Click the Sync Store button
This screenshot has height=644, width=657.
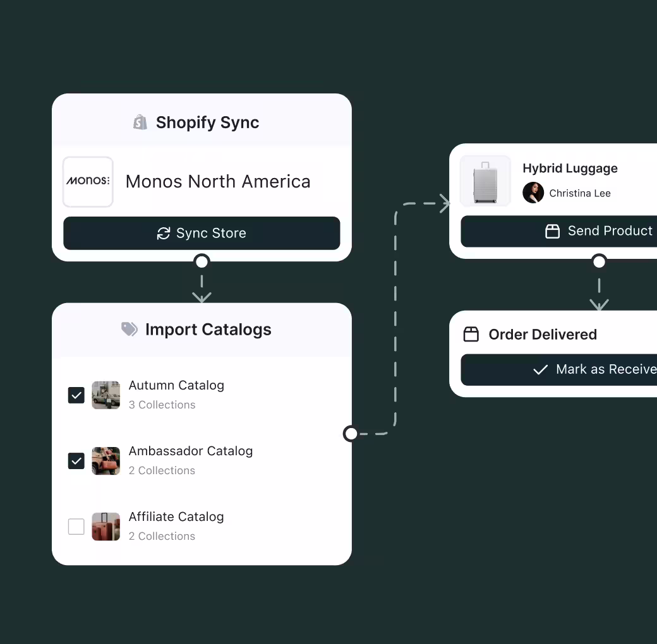[202, 233]
